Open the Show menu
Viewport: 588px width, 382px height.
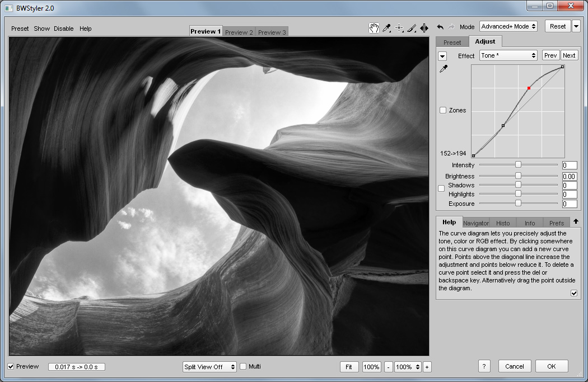pyautogui.click(x=41, y=29)
